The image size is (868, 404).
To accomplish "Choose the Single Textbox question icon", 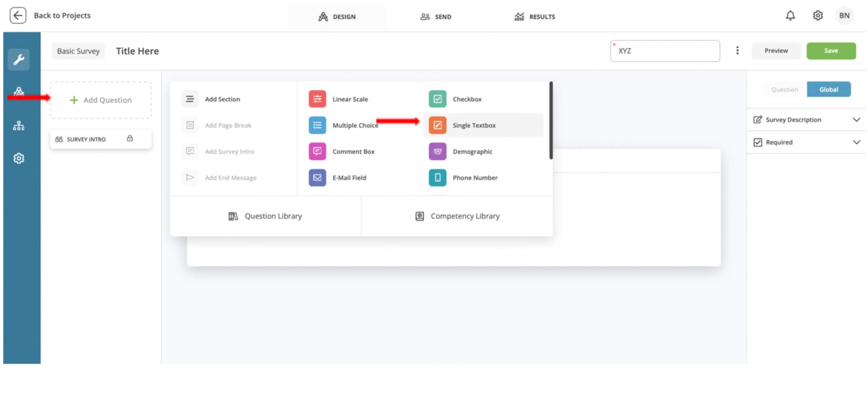I will click(437, 125).
